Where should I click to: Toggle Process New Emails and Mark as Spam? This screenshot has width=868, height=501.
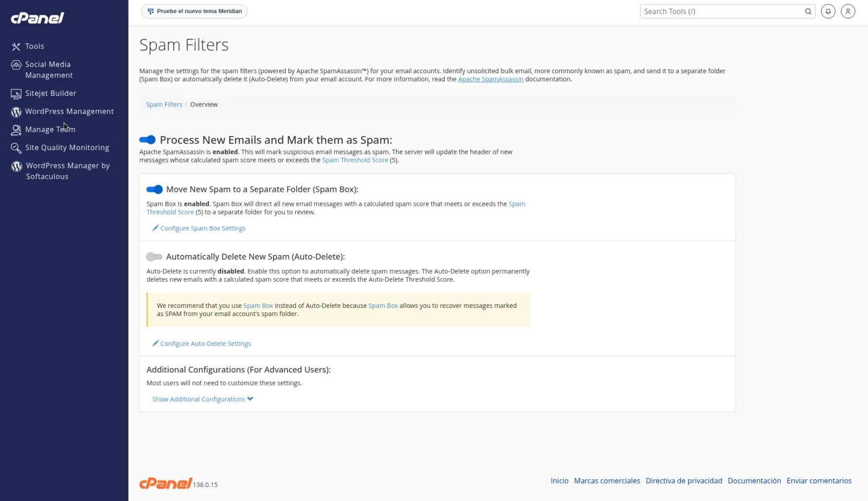(148, 140)
